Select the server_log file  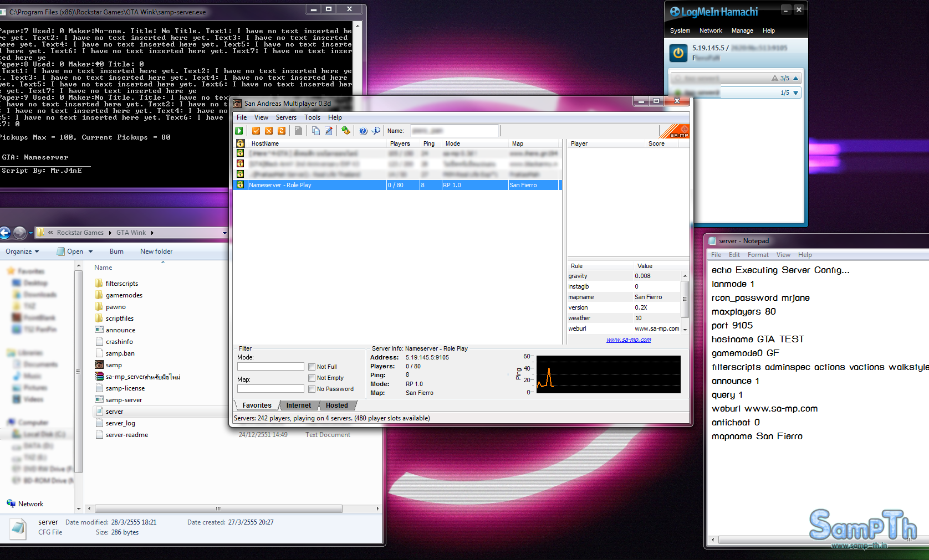pos(115,423)
